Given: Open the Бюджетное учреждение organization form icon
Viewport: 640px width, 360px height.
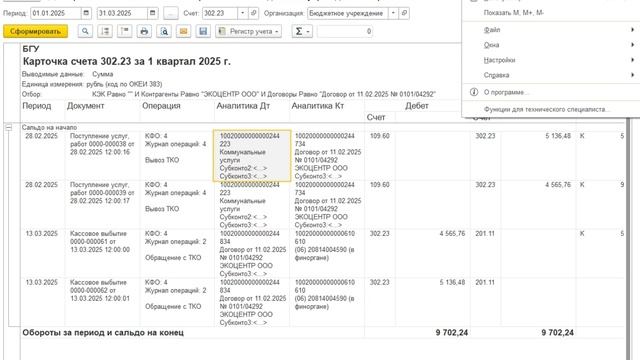Looking at the screenshot, I should click(404, 13).
